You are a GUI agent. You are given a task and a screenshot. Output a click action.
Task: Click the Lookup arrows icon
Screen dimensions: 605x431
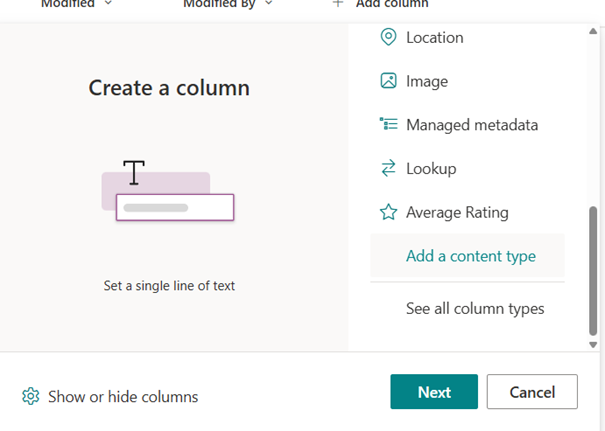click(388, 169)
